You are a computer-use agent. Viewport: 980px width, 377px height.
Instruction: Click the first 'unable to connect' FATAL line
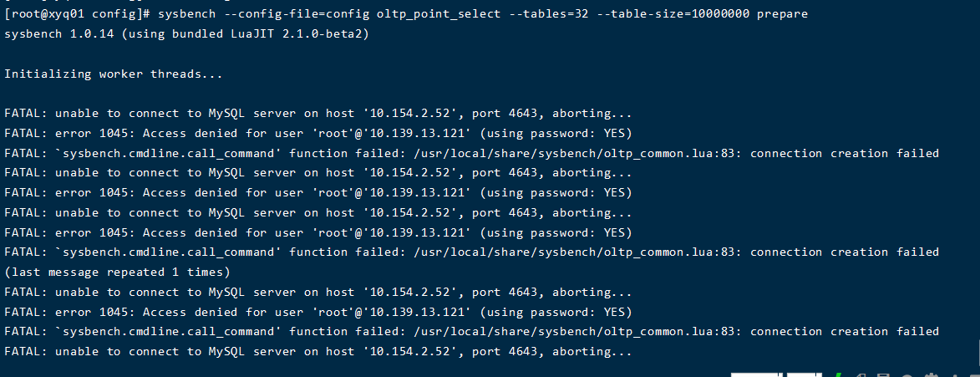pos(317,113)
